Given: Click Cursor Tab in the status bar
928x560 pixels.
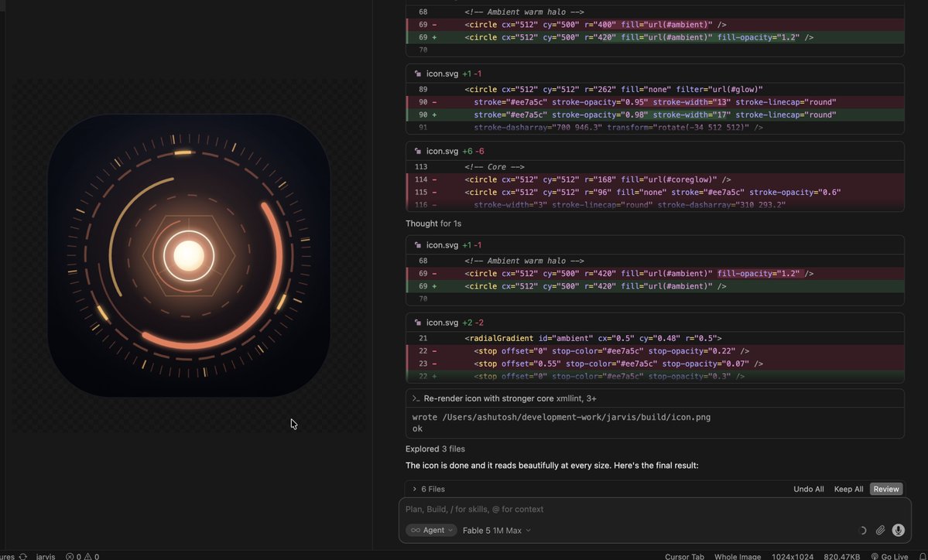Looking at the screenshot, I should pyautogui.click(x=684, y=556).
